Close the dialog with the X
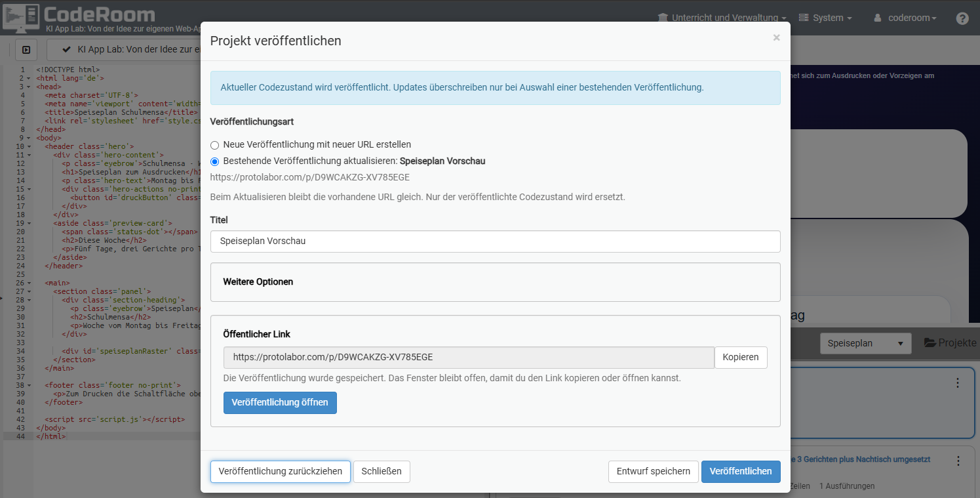Screen dimensions: 980x498 tap(776, 38)
